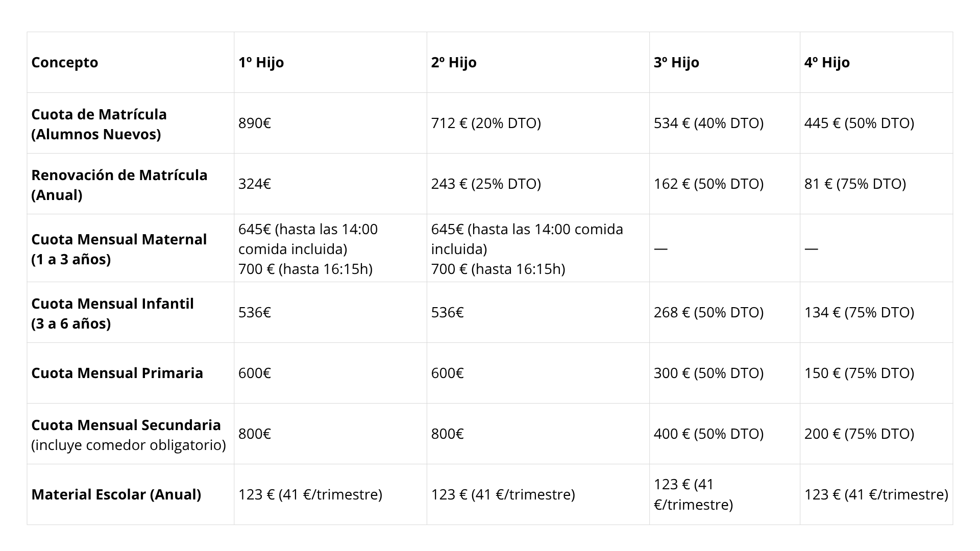The image size is (980, 551).
Task: Click the 534 € (40% DTO) cell
Action: pyautogui.click(x=708, y=123)
